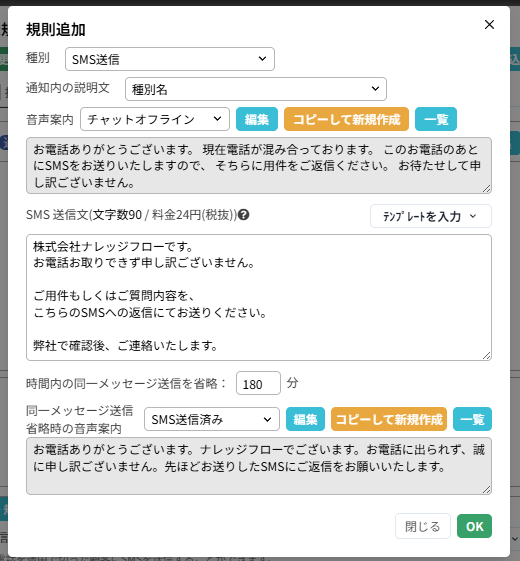Viewport: 520px width, 561px height.
Task: Click the help question mark icon beside SMS送信文
Action: tap(243, 215)
